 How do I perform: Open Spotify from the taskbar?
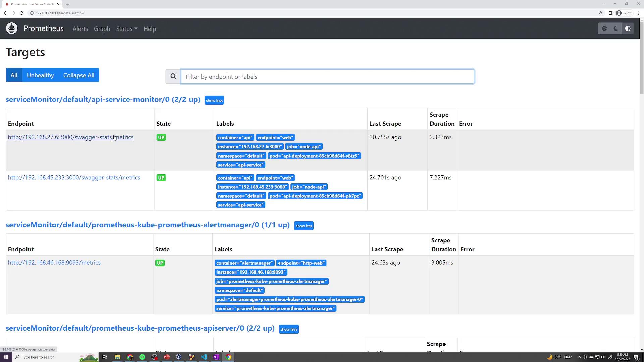tap(142, 357)
